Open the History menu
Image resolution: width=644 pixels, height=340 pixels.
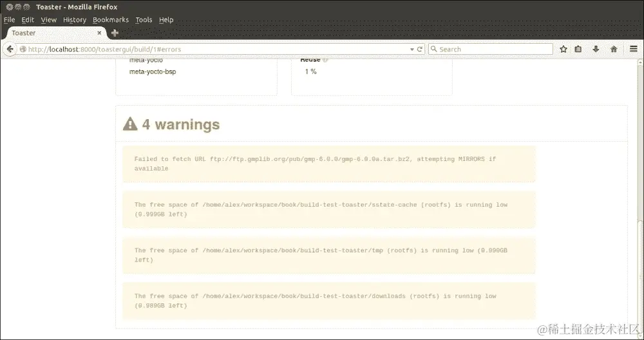(x=74, y=20)
